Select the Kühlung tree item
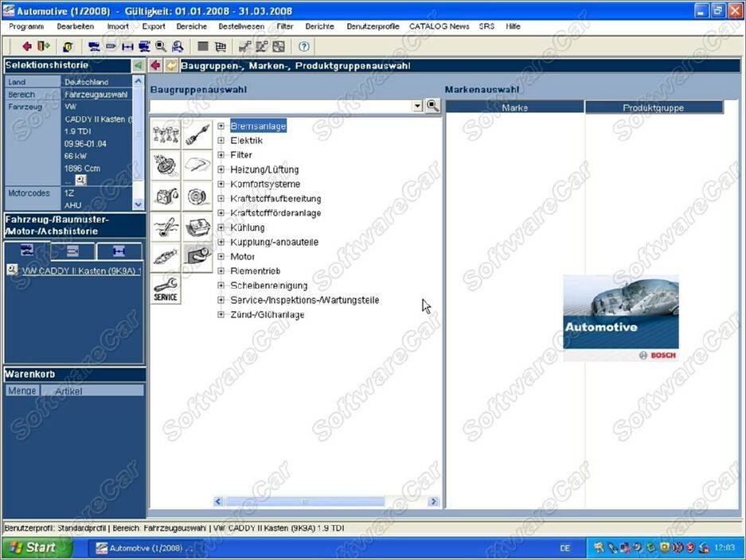The height and width of the screenshot is (560, 746). coord(247,227)
